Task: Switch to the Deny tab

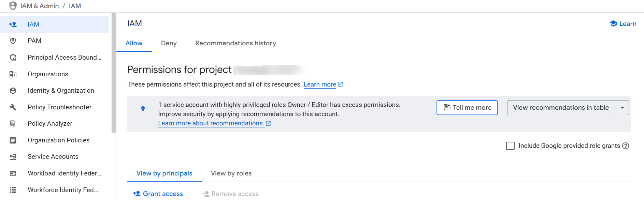Action: coord(169,43)
